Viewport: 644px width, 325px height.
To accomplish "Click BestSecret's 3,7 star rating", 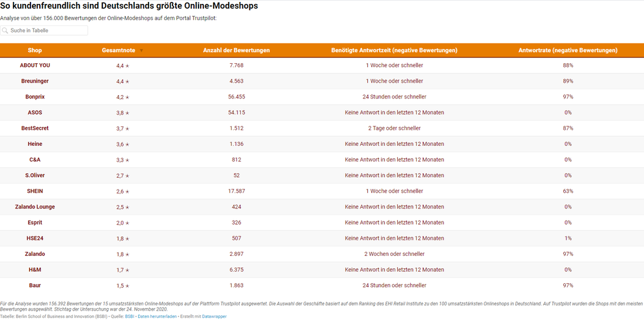I will tap(123, 128).
